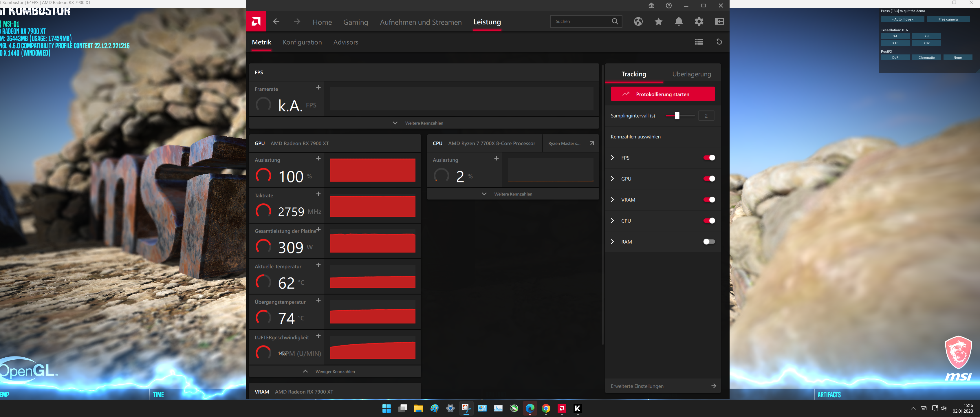Adjust the Samplingintervall slider handle
This screenshot has height=417, width=980.
pos(677,116)
